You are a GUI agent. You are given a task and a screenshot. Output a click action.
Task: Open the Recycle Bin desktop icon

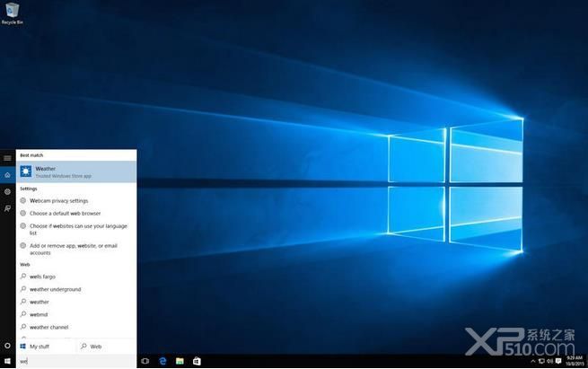pos(12,13)
